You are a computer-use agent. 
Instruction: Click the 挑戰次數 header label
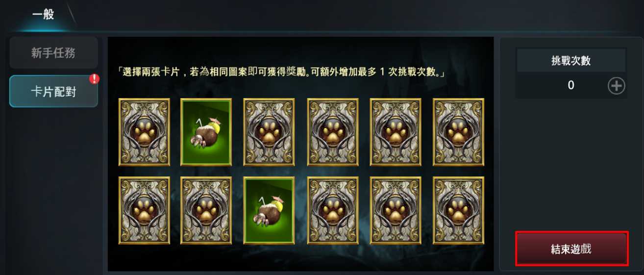coord(571,61)
